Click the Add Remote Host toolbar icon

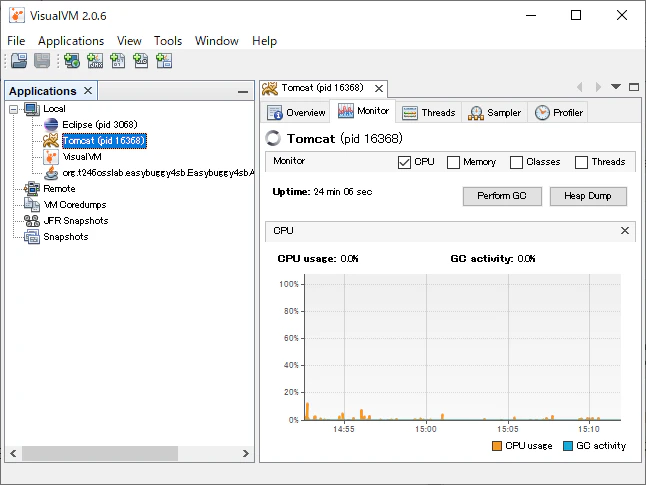pos(72,61)
